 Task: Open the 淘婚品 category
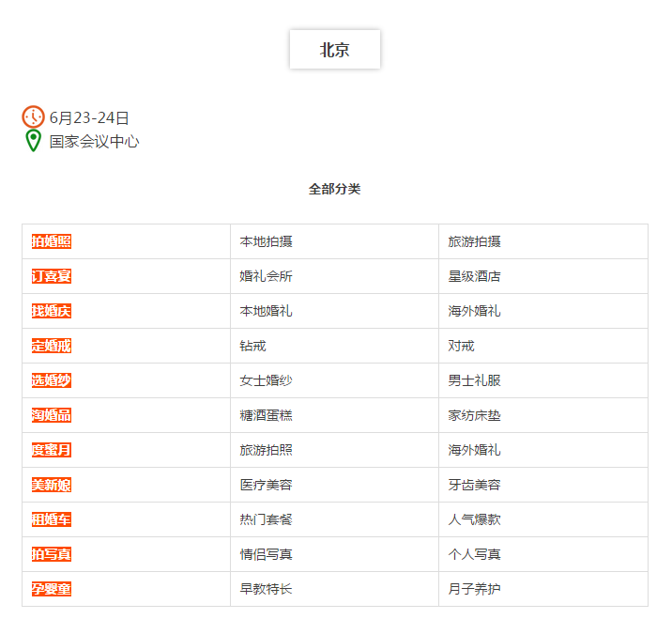[x=52, y=415]
